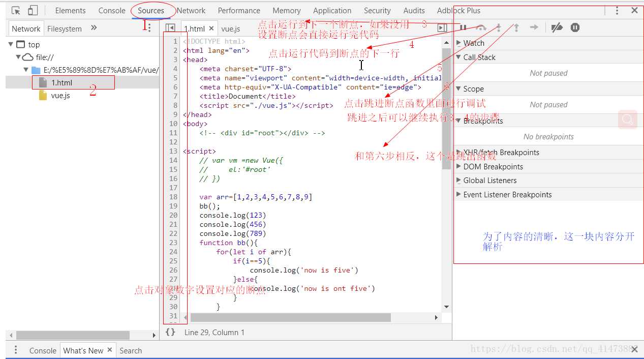644x359 pixels.
Task: Expand the XHR/fetch Breakpoints section
Action: pyautogui.click(x=458, y=152)
